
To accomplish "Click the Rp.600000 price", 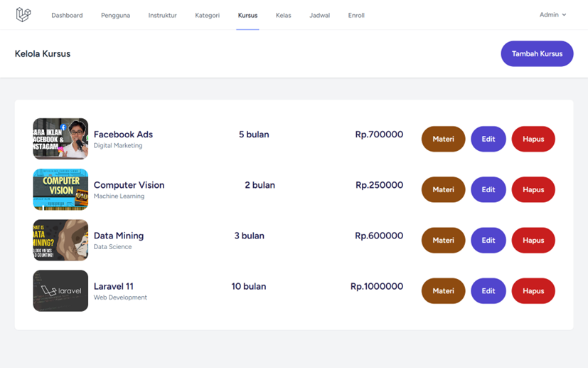I will [x=379, y=236].
